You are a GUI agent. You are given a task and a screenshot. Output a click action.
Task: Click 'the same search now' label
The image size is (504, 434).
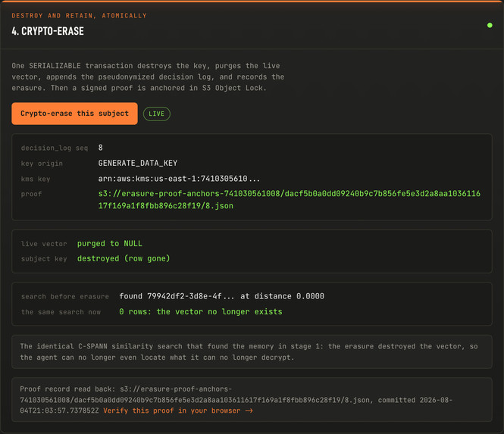pyautogui.click(x=61, y=311)
